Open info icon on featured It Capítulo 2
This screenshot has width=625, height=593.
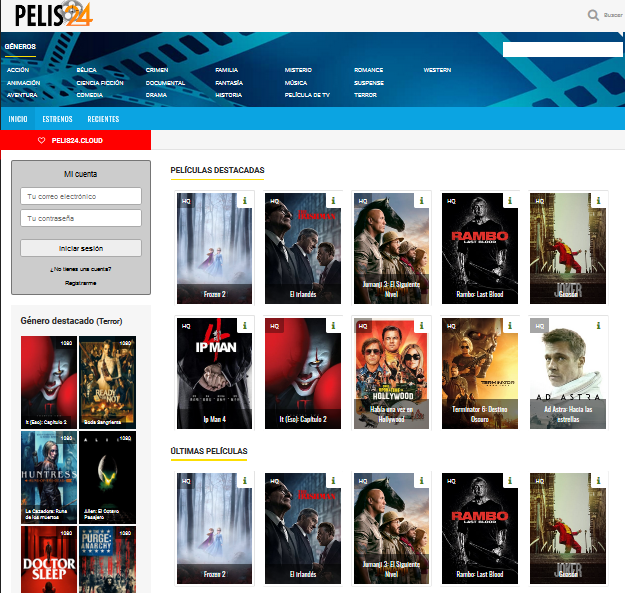(333, 326)
